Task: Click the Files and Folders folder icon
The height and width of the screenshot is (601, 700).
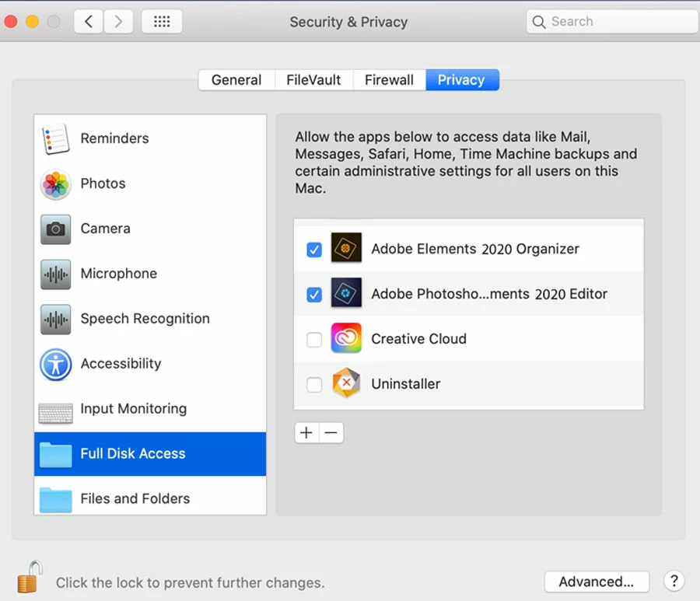Action: click(55, 499)
